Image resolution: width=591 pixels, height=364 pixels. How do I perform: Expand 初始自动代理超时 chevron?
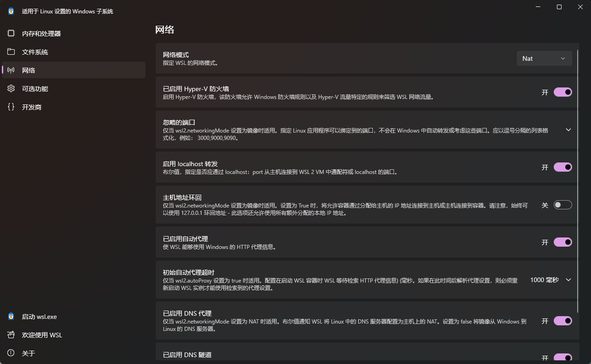[x=568, y=280]
